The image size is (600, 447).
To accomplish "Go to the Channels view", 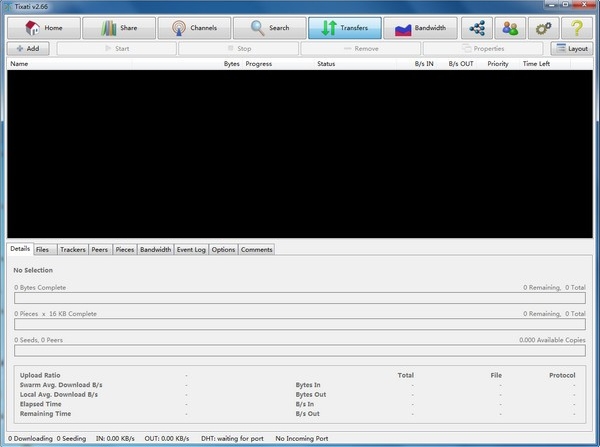I will tap(194, 28).
